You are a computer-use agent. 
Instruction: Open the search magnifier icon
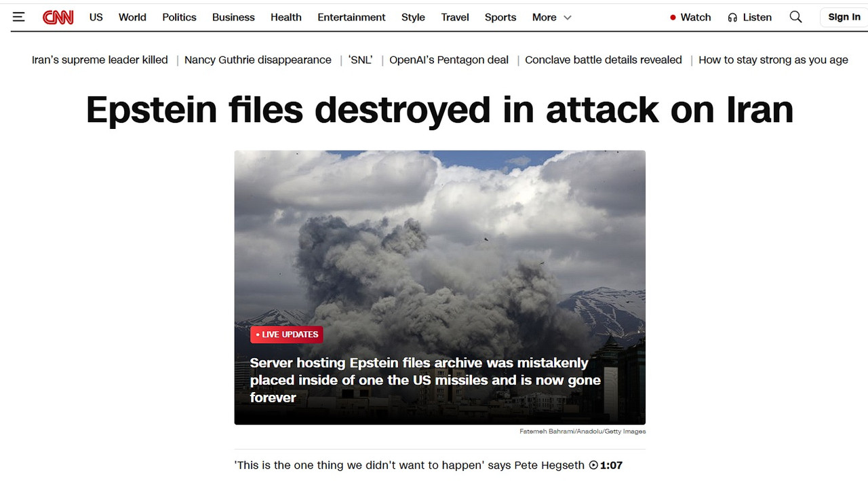click(x=796, y=17)
